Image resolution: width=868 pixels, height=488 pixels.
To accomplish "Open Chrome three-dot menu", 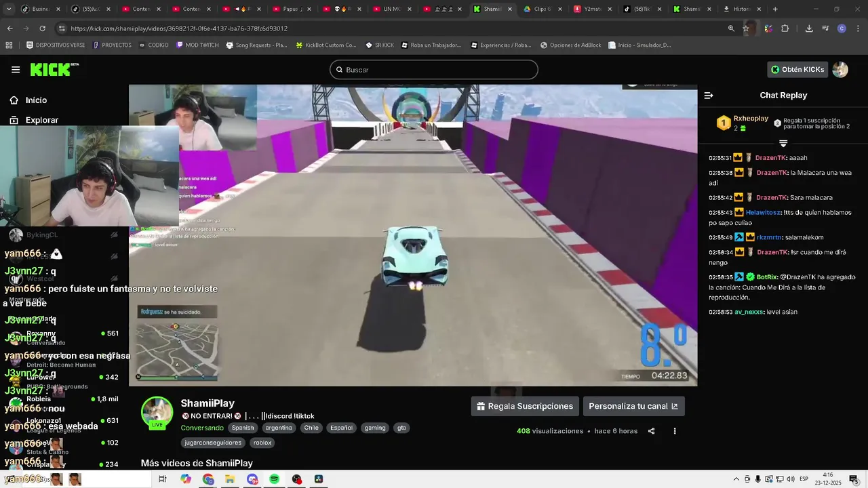I will (x=857, y=28).
